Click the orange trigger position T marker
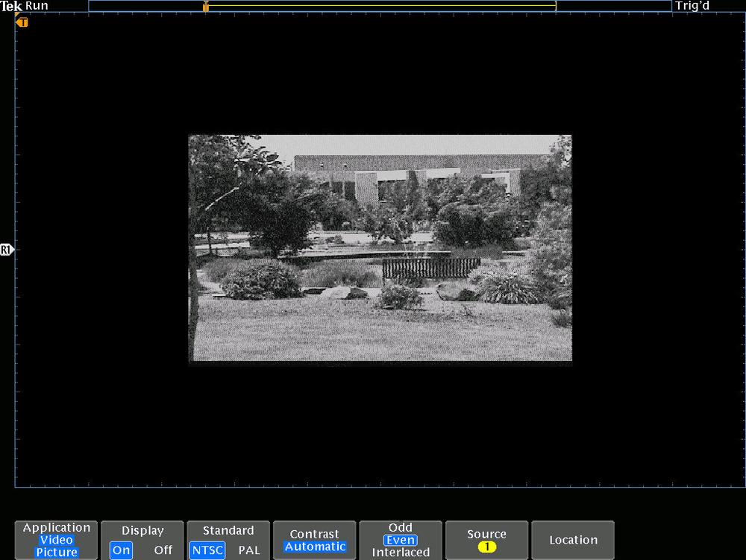 [x=22, y=22]
